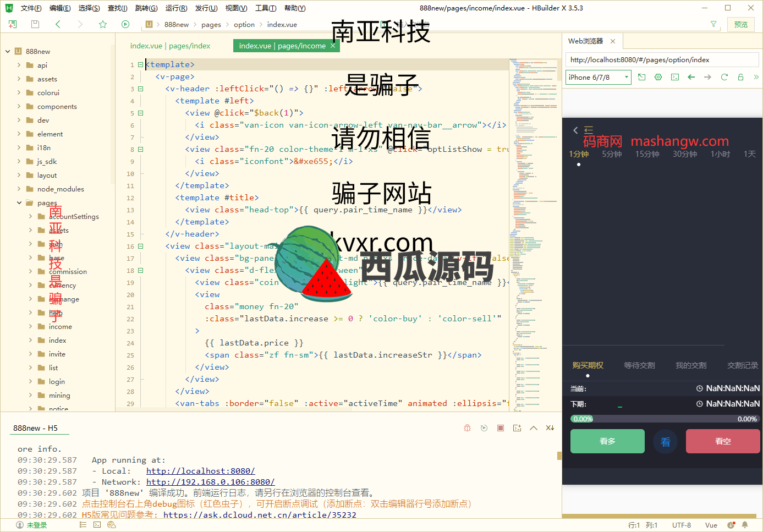Open the web browser settings gear
Image resolution: width=763 pixels, height=532 pixels.
click(658, 77)
